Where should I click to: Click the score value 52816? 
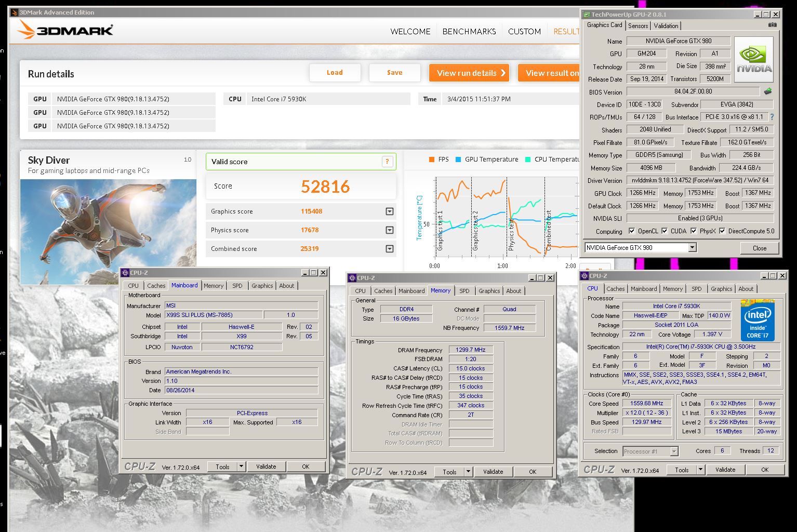[x=325, y=186]
